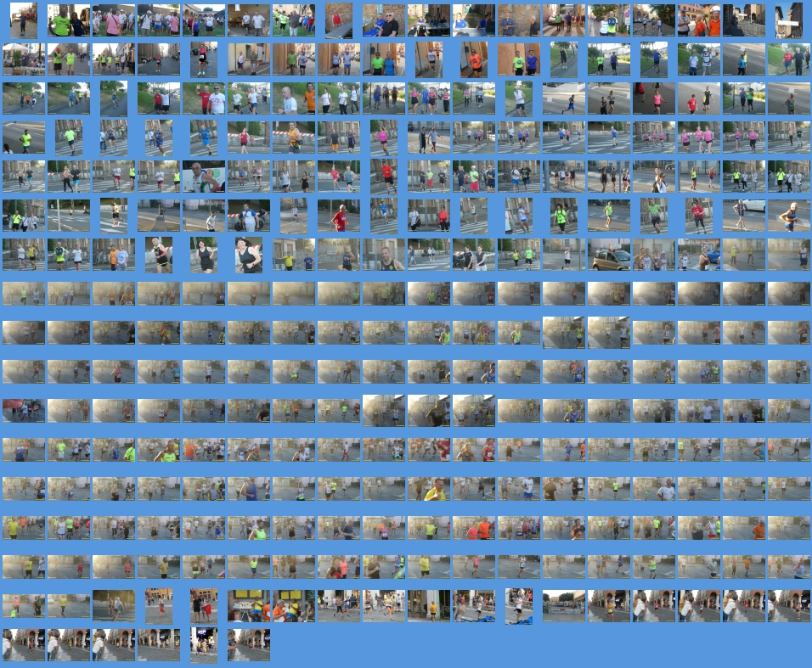This screenshot has height=668, width=812.
Task: Open the photo showing a yellow car
Action: click(x=610, y=255)
